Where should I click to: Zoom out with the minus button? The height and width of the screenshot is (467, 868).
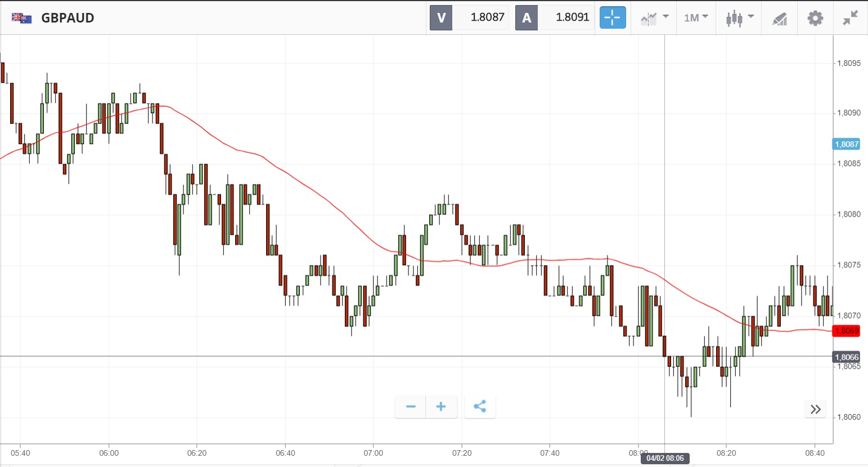[x=411, y=407]
